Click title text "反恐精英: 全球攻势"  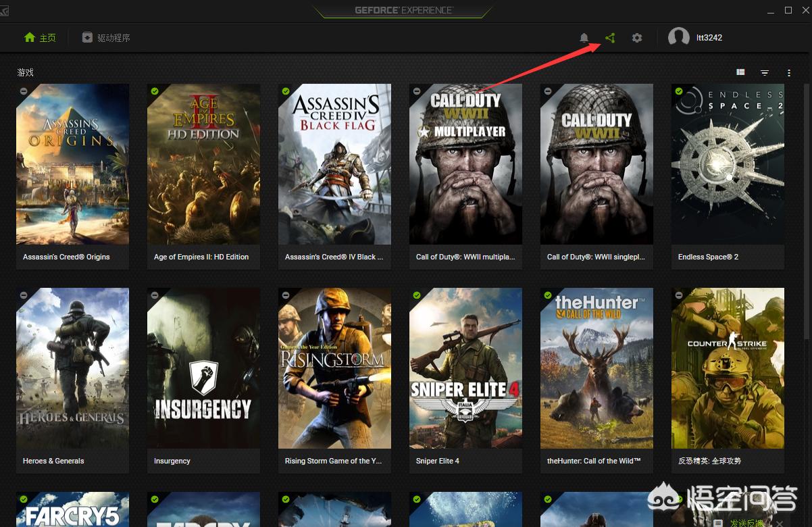(x=709, y=461)
